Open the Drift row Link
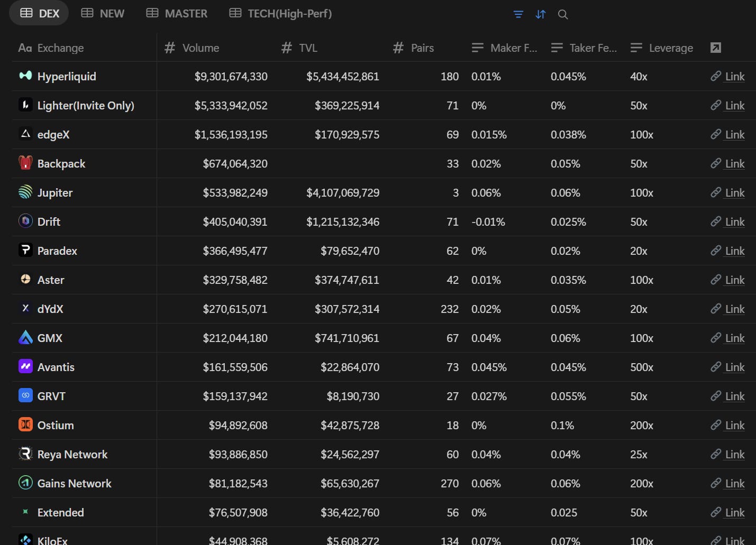The width and height of the screenshot is (756, 545). tap(735, 221)
